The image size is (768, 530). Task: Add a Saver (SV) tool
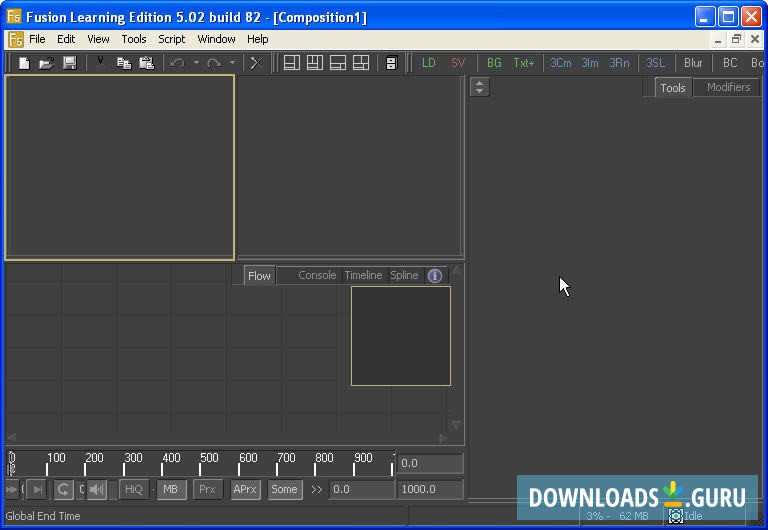click(458, 63)
